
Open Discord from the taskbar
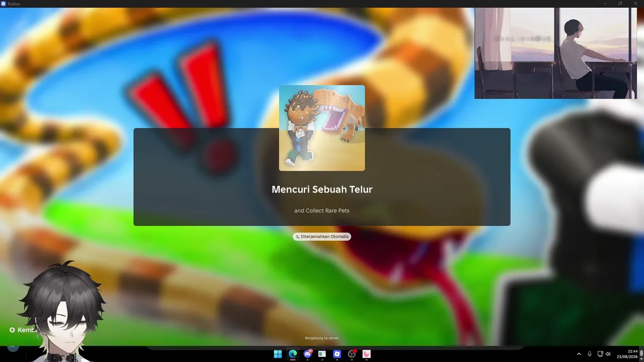pyautogui.click(x=307, y=354)
